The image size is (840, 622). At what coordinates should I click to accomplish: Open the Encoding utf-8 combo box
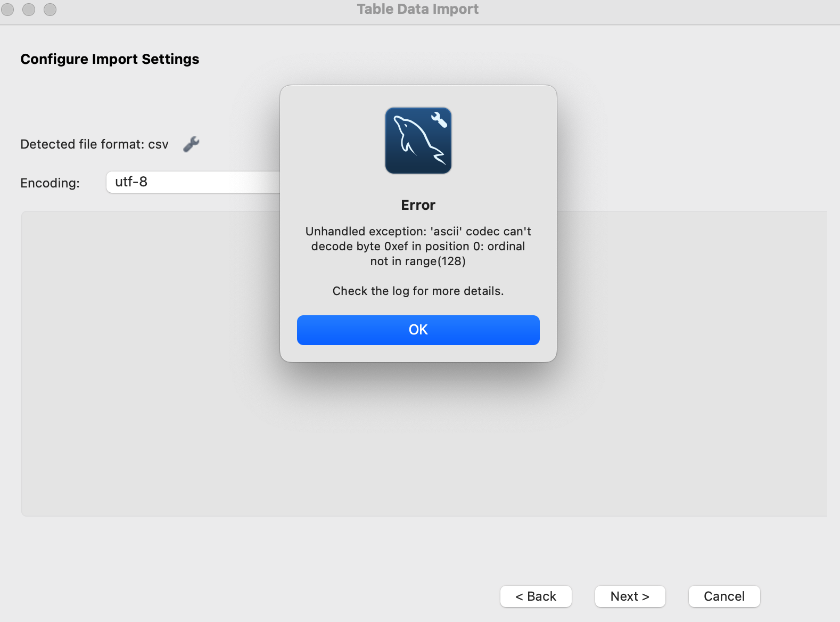[x=193, y=182]
